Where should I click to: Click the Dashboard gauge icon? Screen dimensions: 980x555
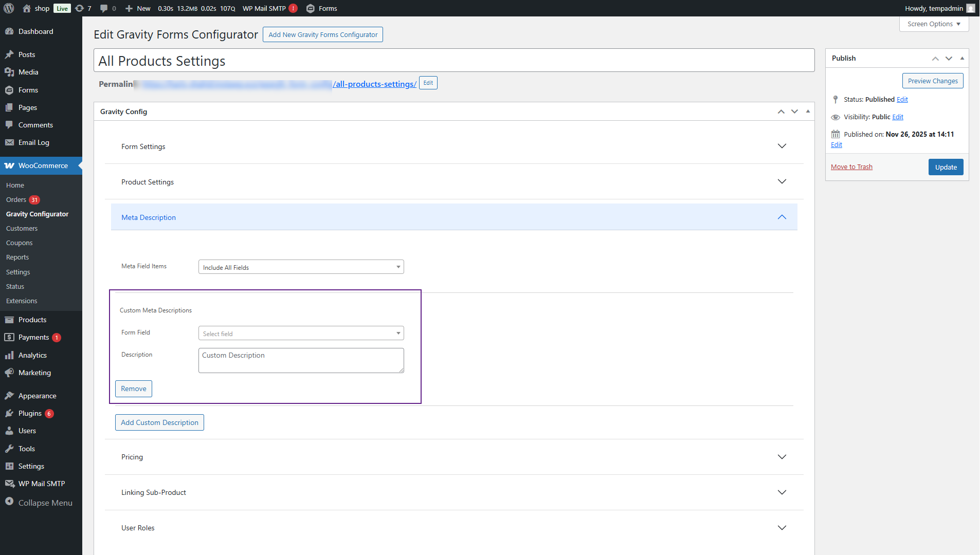pos(9,31)
